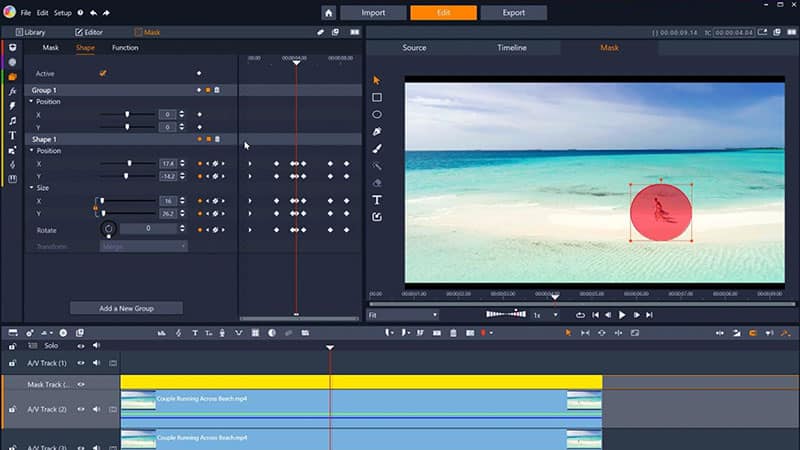This screenshot has width=800, height=450.
Task: Collapse the Shape 1 Position section
Action: coord(32,151)
